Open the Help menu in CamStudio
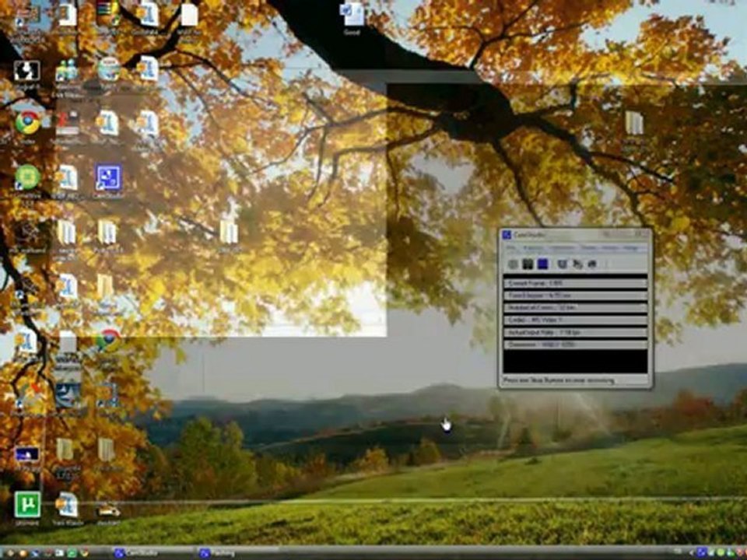The width and height of the screenshot is (747, 560). click(631, 248)
